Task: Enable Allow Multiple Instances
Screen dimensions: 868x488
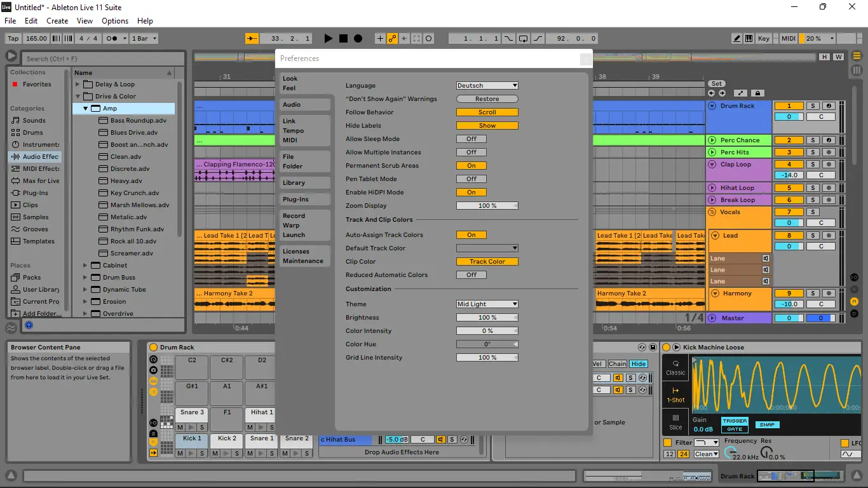Action: (x=471, y=152)
